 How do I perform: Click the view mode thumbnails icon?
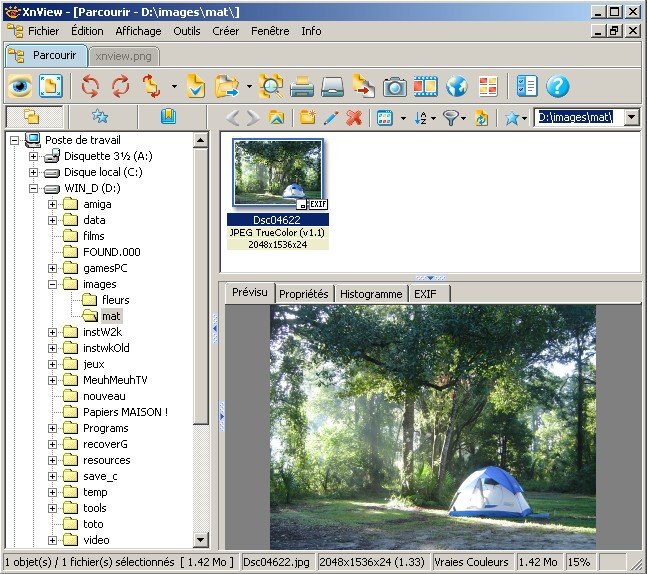point(384,118)
